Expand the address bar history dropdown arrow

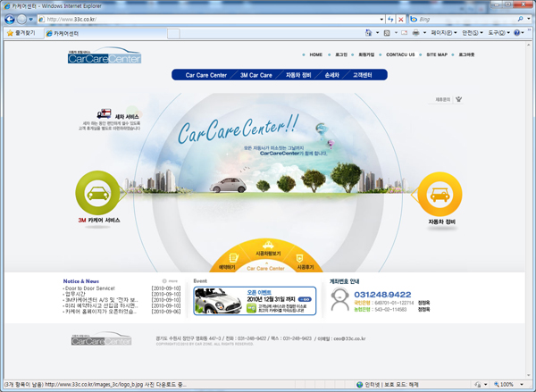click(x=381, y=20)
